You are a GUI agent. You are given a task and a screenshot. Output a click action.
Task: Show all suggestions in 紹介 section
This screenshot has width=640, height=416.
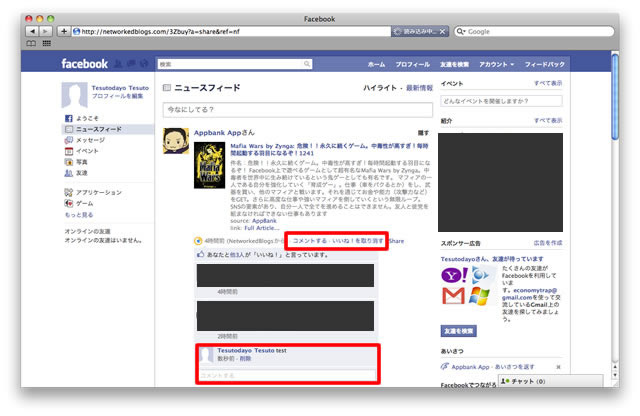(x=548, y=120)
